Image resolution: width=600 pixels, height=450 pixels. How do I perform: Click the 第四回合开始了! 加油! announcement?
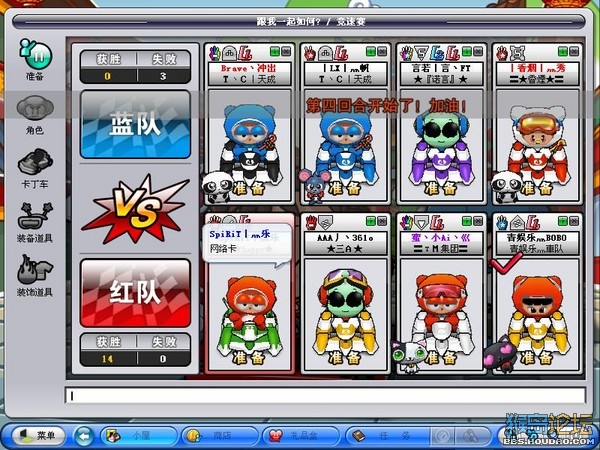386,106
